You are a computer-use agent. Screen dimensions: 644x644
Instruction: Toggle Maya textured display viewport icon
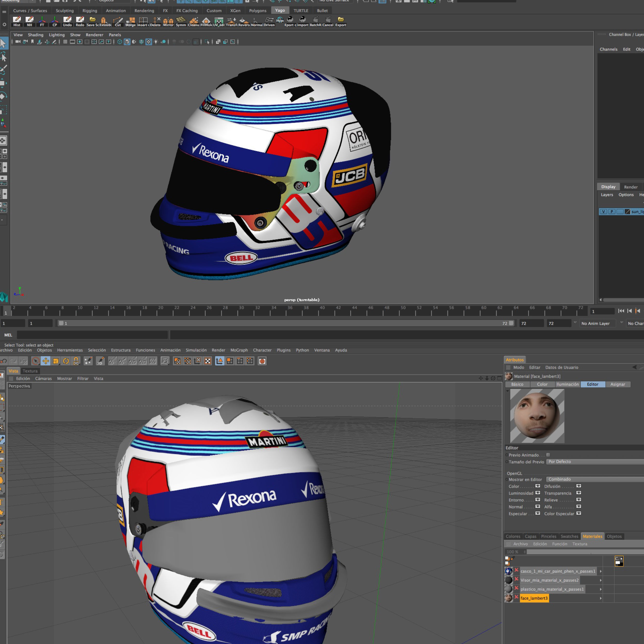[149, 42]
